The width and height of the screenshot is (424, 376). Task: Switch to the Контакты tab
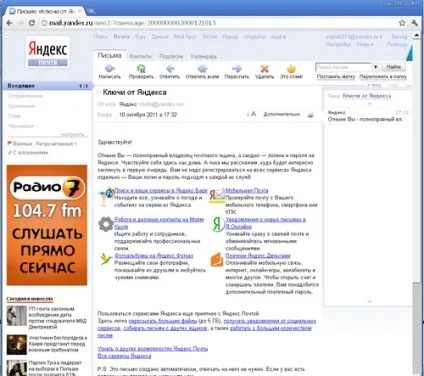140,56
